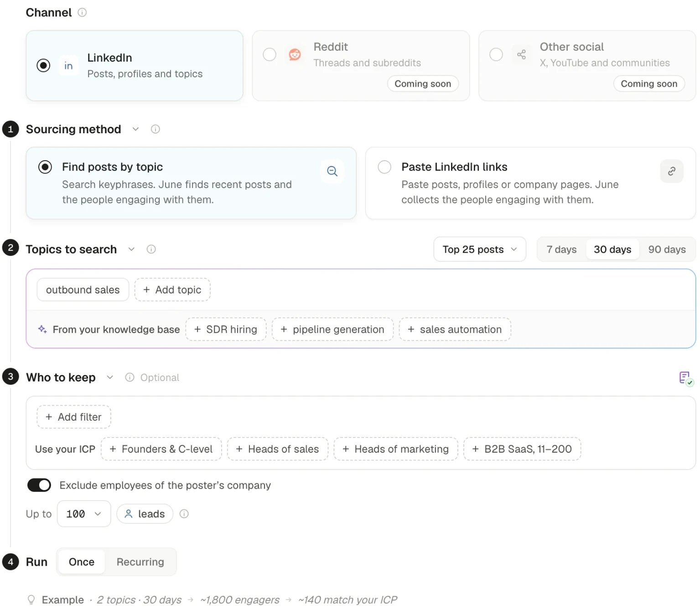
Task: Select the Other social radio button
Action: pos(496,55)
